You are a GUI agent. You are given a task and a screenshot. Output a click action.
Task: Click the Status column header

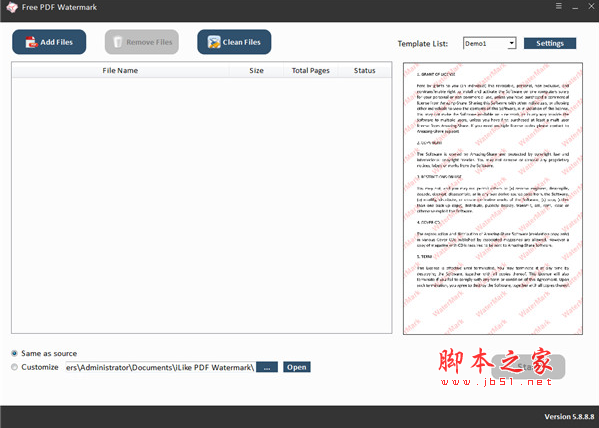coord(364,70)
